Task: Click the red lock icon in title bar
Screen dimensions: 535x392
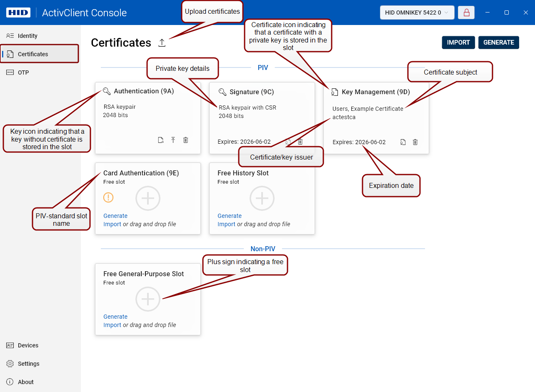Action: [x=466, y=12]
